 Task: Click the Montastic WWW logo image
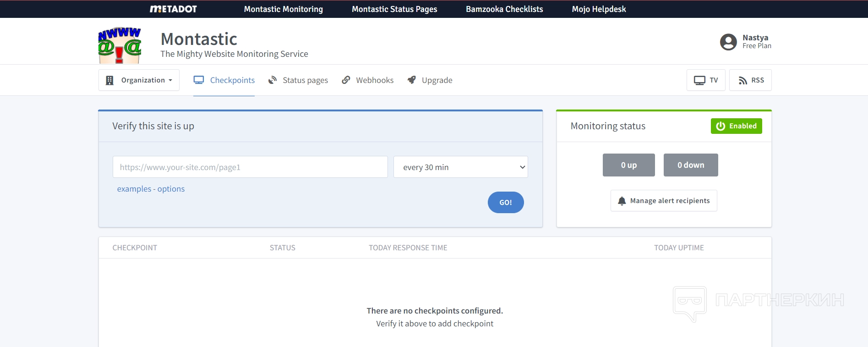120,45
